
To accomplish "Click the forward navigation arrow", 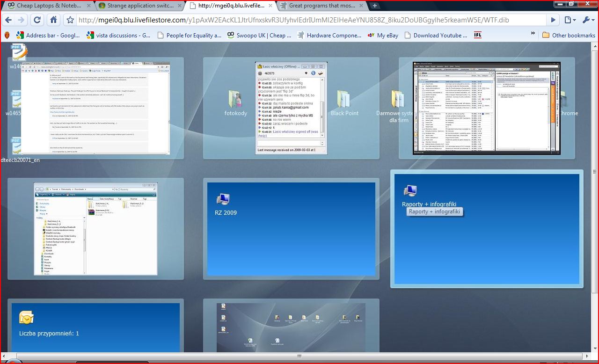I will pyautogui.click(x=21, y=20).
